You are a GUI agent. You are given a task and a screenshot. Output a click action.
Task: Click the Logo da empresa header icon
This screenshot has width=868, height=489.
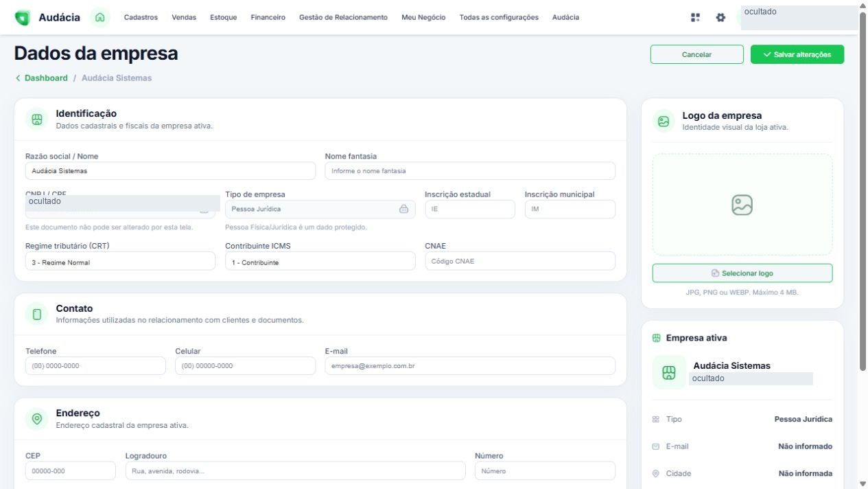(664, 121)
